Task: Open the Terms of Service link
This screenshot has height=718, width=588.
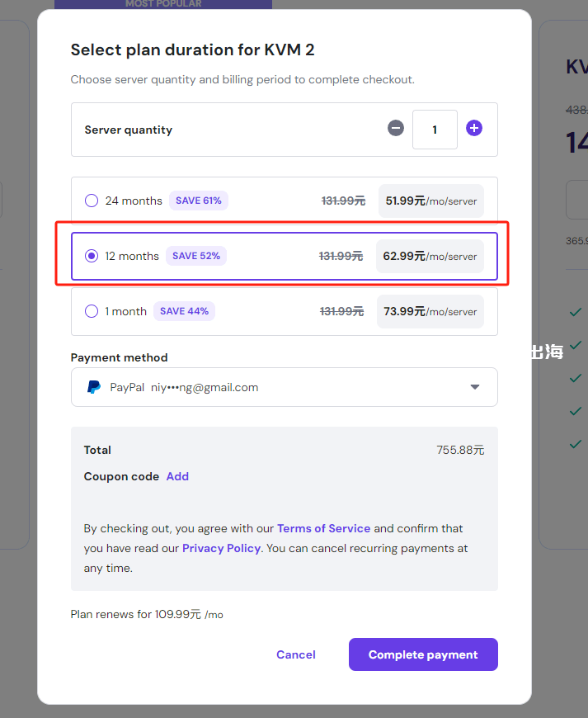Action: click(323, 528)
